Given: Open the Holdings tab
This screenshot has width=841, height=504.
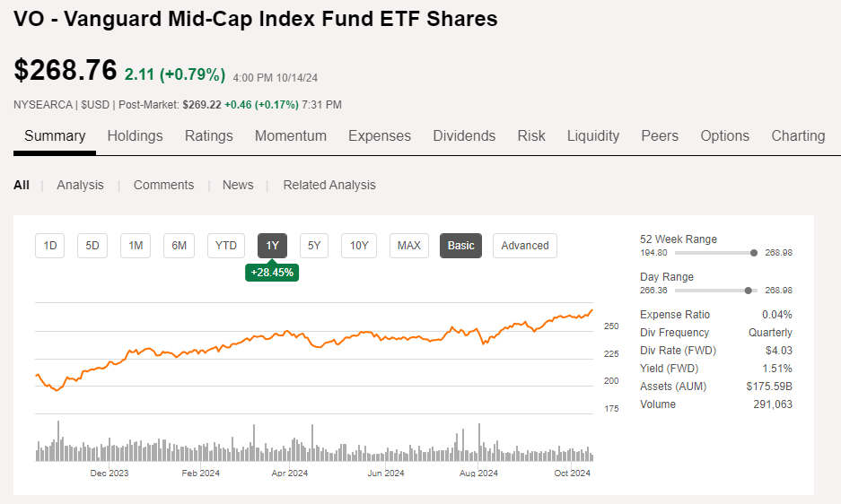Looking at the screenshot, I should [x=136, y=135].
